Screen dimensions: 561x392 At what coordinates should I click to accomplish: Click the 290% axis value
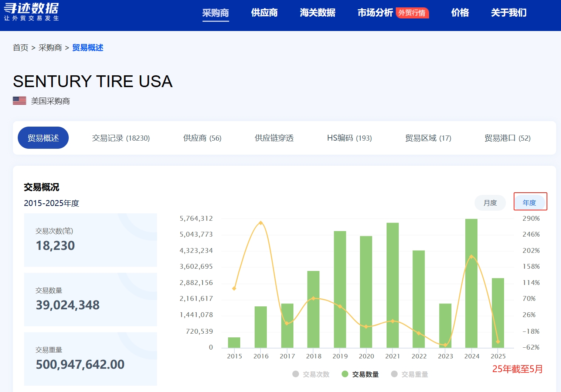tap(531, 219)
